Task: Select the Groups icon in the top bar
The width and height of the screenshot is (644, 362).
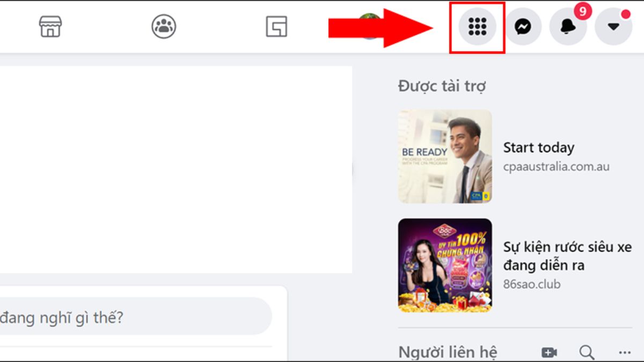Action: pyautogui.click(x=163, y=26)
